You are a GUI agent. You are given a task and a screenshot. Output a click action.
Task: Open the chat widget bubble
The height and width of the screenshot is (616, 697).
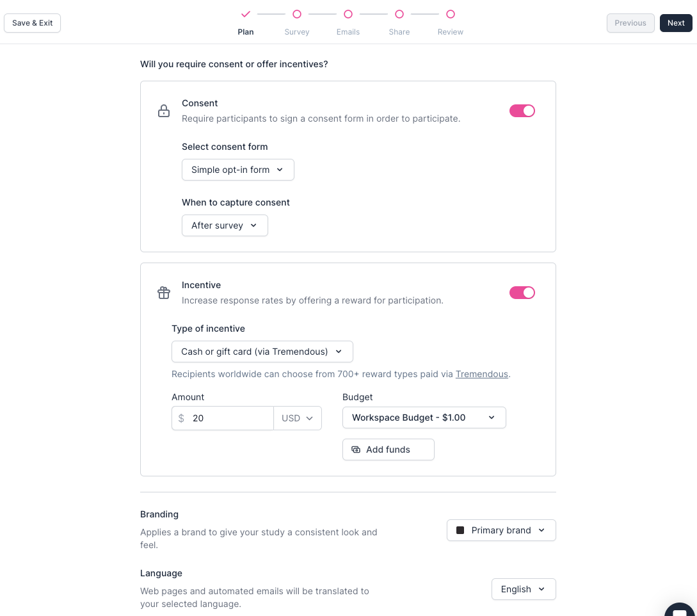pos(680,608)
